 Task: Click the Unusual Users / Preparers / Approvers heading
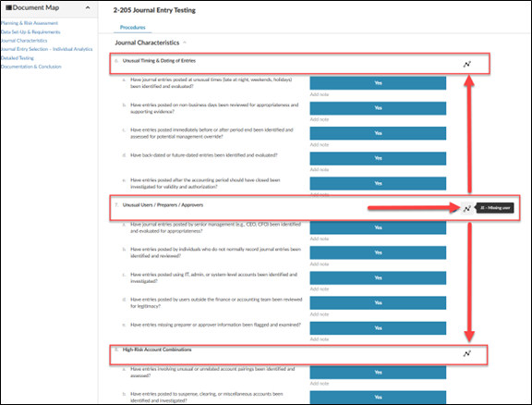click(x=163, y=205)
